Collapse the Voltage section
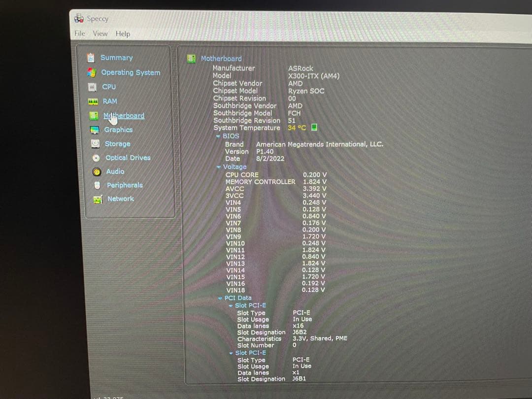The height and width of the screenshot is (399, 532). click(218, 166)
